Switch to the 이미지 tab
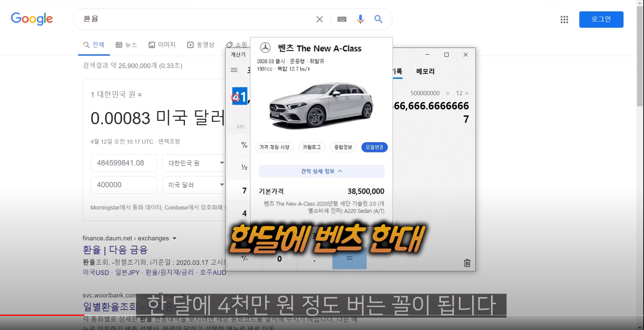The height and width of the screenshot is (330, 644). click(x=162, y=45)
